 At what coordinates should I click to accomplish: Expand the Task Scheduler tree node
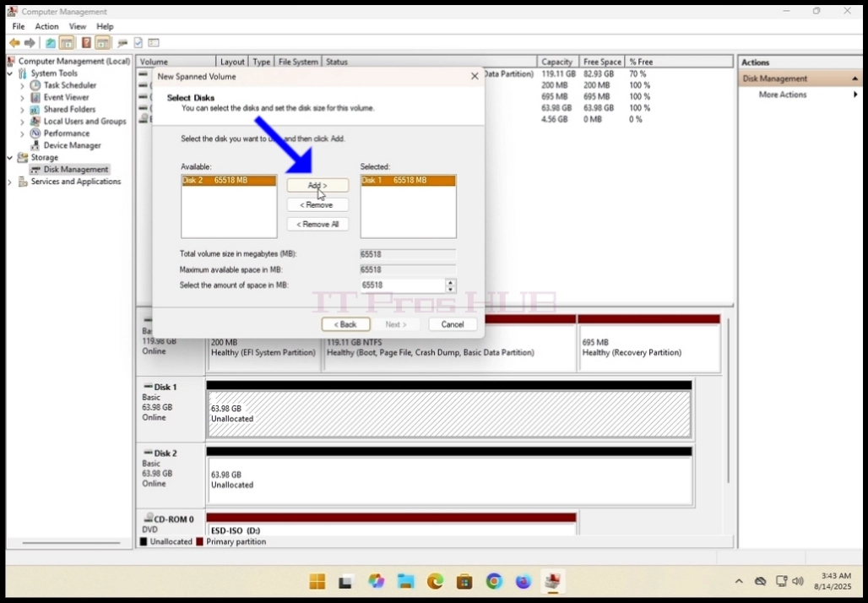click(x=22, y=85)
